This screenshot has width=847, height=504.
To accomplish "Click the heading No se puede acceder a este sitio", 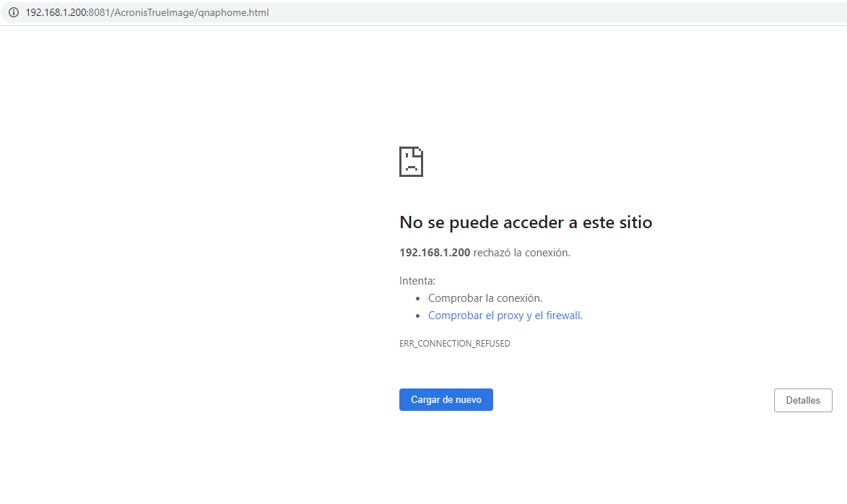I will 525,222.
